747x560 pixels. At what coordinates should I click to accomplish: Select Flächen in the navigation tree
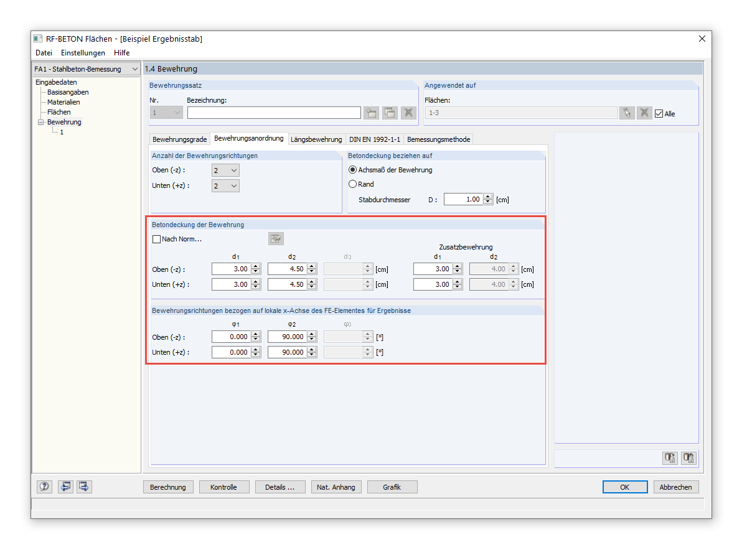59,112
